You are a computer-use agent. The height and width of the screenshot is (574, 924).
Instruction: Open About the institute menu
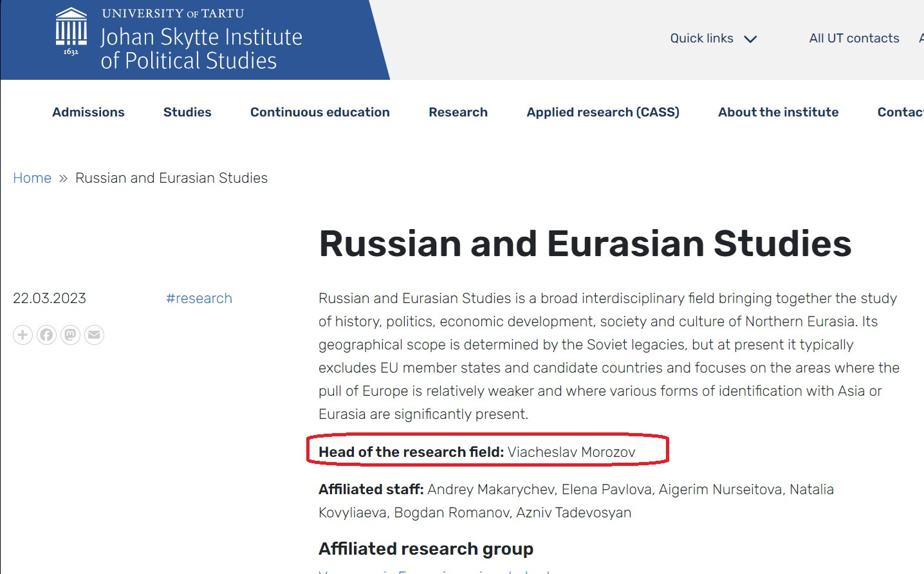(778, 112)
